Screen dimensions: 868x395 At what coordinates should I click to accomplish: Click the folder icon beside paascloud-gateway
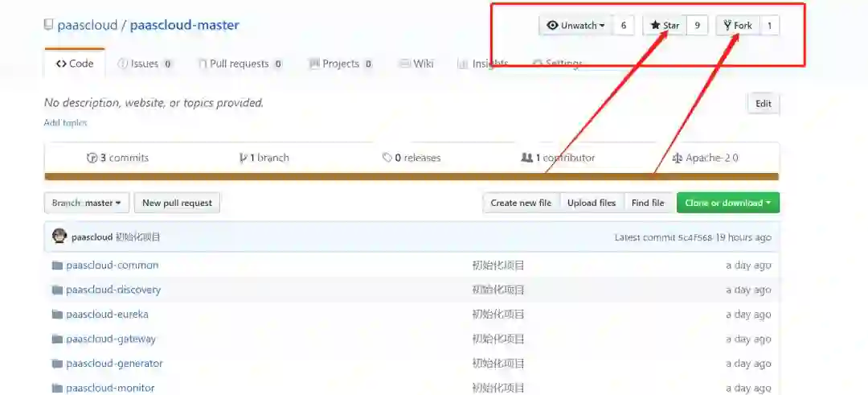[57, 339]
